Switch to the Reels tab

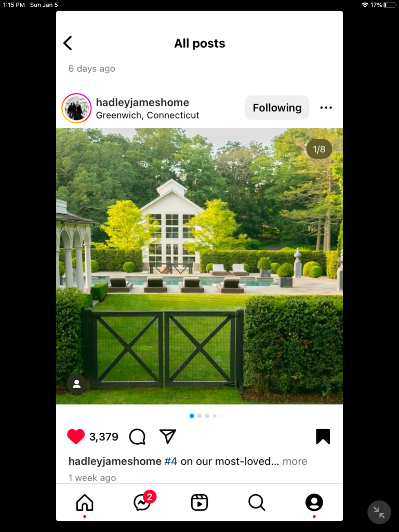tap(199, 502)
